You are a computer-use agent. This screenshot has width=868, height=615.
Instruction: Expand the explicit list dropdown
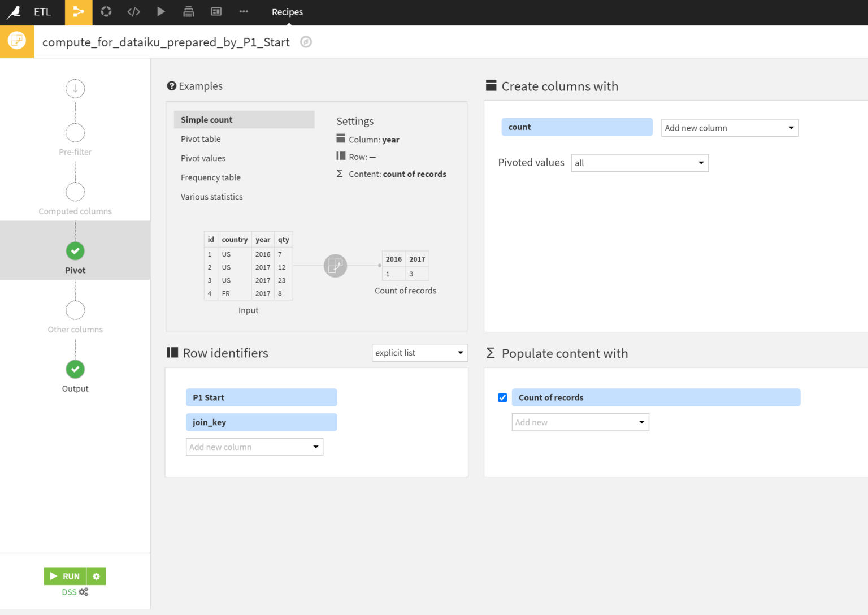(419, 353)
